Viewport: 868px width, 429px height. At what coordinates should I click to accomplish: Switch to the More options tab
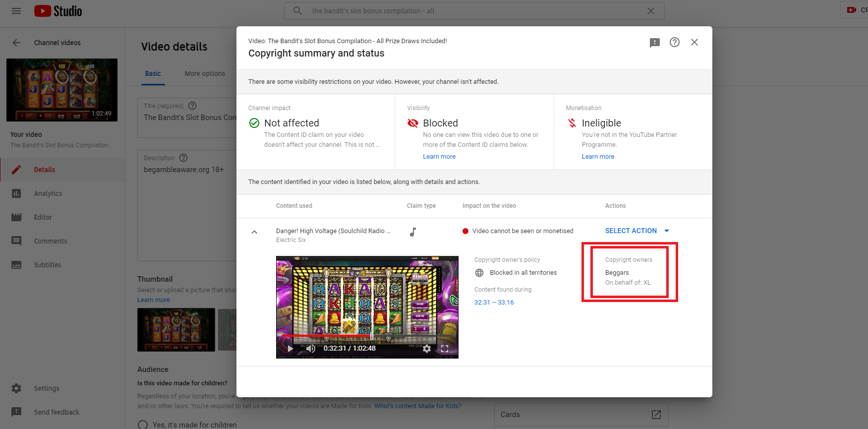tap(205, 73)
